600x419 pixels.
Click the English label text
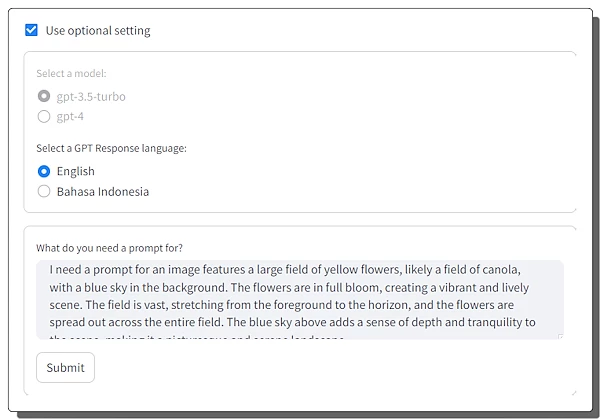76,171
